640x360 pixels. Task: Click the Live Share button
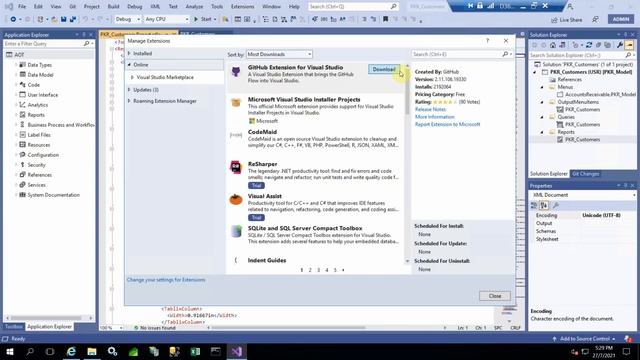click(567, 20)
